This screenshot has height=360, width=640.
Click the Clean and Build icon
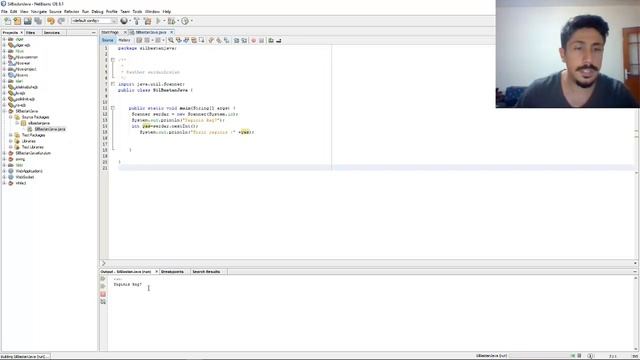click(x=147, y=21)
